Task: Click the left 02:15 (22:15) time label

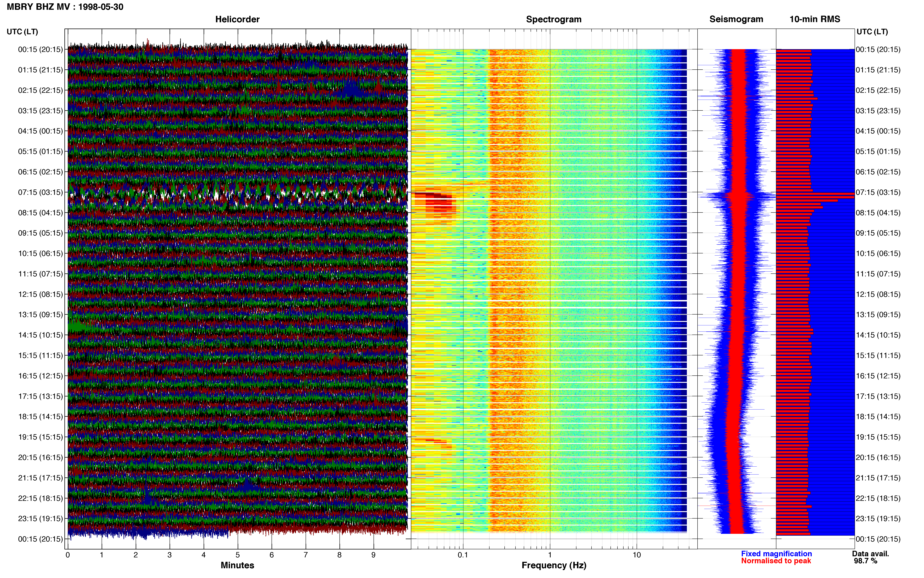Action: point(41,90)
